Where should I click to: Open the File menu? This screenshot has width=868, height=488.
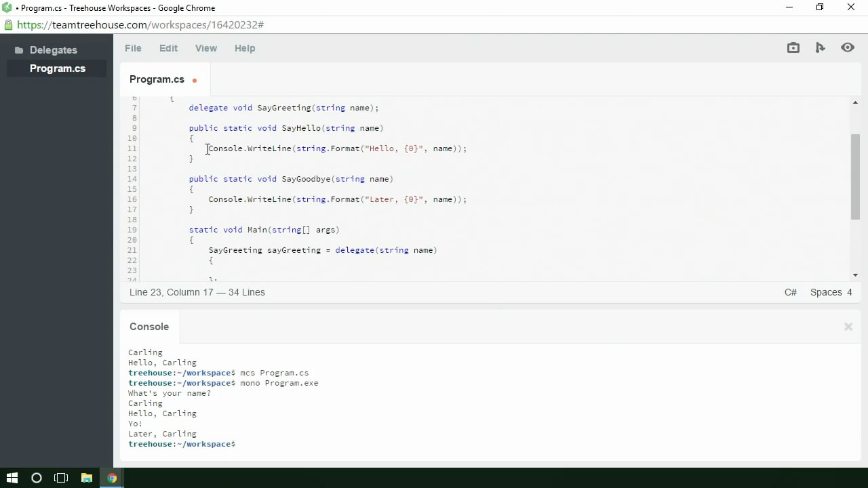(133, 48)
